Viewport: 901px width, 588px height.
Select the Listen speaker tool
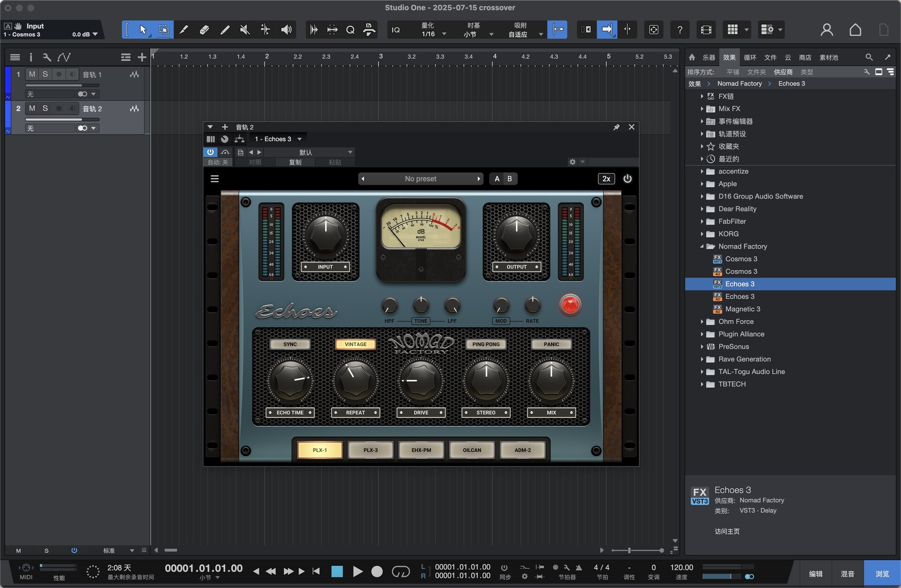click(286, 30)
